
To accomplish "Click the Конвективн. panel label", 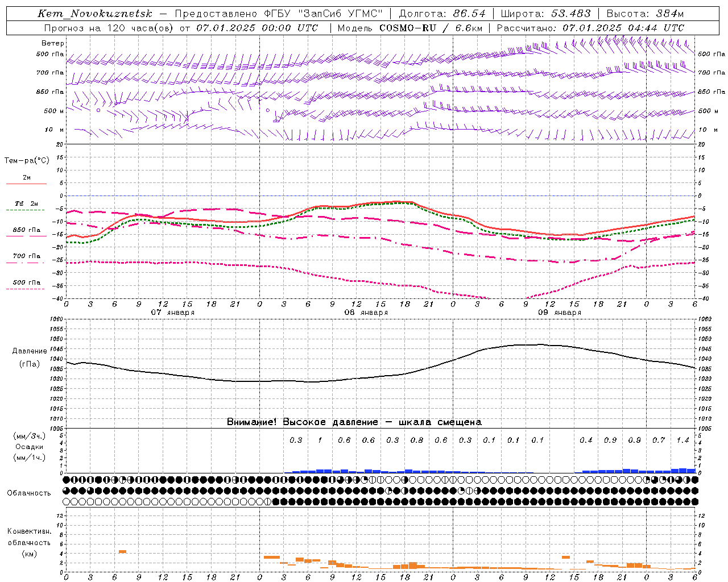I will point(29,531).
